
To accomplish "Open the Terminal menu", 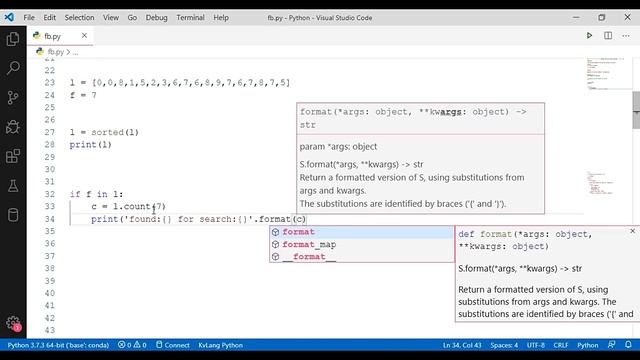I will pyautogui.click(x=190, y=18).
